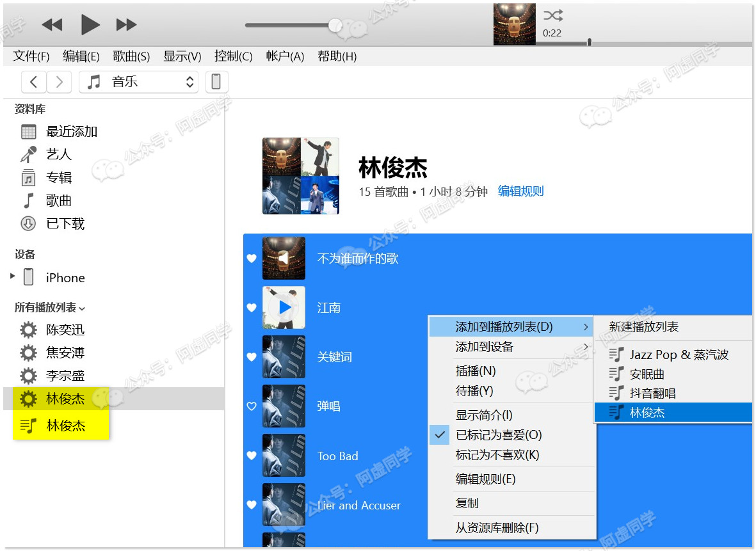Viewport: 756px width, 551px height.
Task: Choose 显示简介(I) from the context menu
Action: pyautogui.click(x=512, y=415)
